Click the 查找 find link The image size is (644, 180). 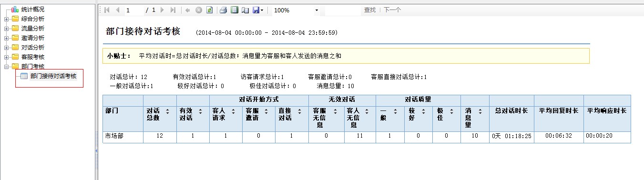tap(370, 10)
